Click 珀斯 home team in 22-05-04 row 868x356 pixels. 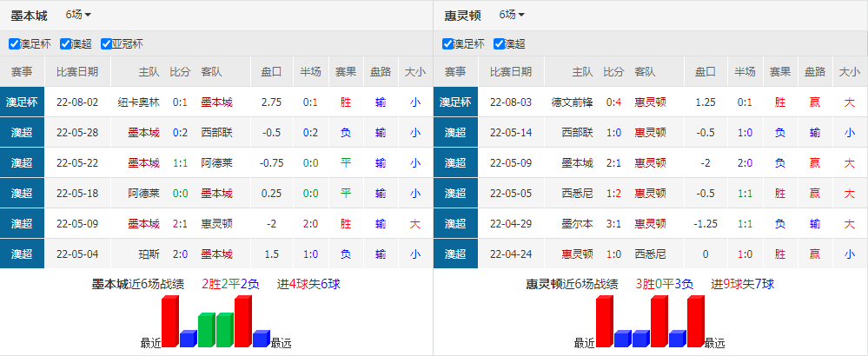149,254
